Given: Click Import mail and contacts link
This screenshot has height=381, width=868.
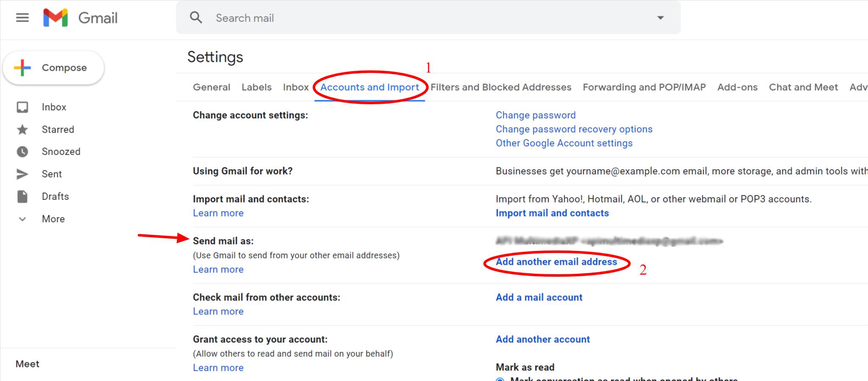Looking at the screenshot, I should tap(552, 213).
